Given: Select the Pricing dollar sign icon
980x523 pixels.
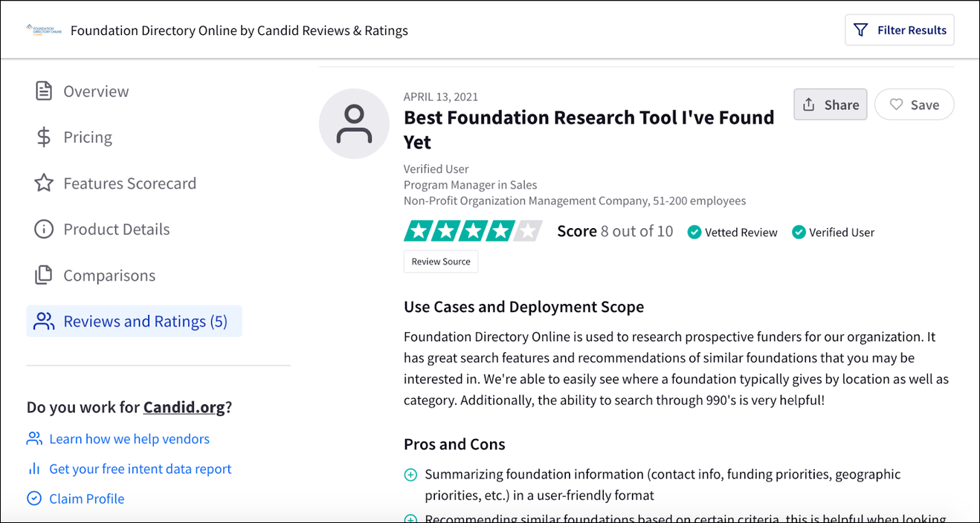Looking at the screenshot, I should (42, 137).
